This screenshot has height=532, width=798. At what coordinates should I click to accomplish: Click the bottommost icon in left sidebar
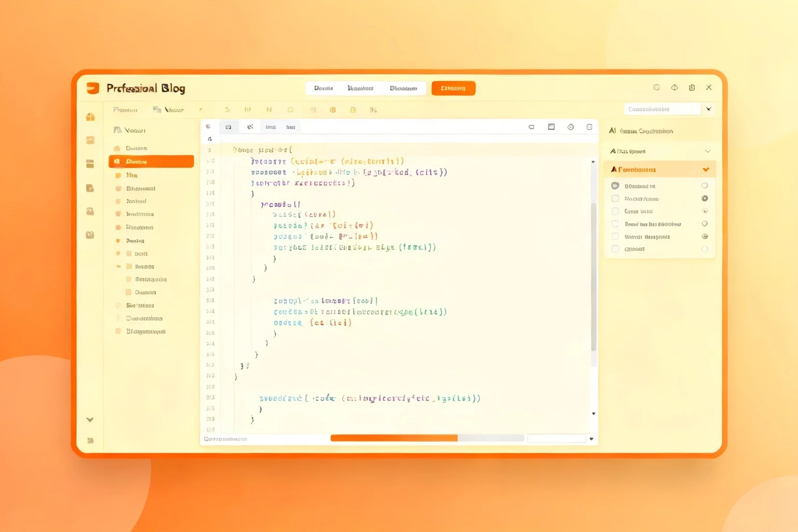click(x=90, y=441)
